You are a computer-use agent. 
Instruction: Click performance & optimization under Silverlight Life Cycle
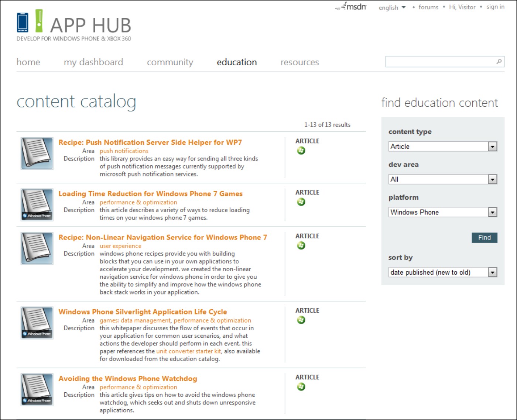click(213, 321)
